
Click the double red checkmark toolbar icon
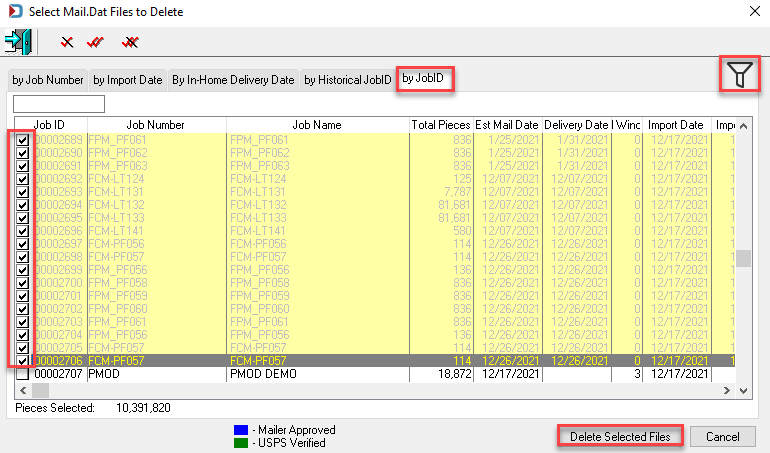tap(95, 42)
